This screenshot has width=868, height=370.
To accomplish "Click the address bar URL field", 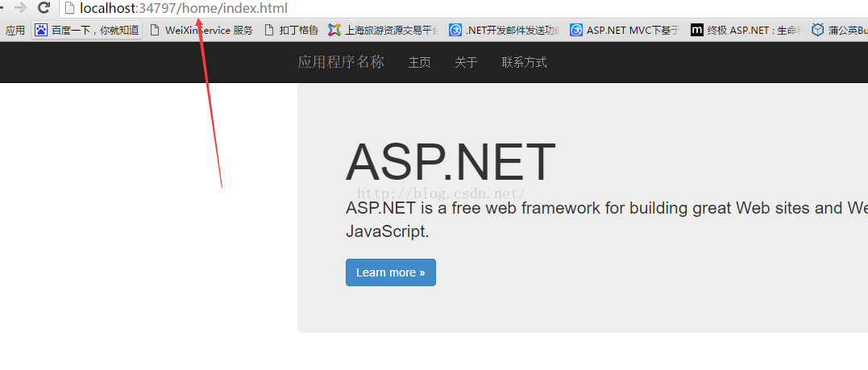I will pyautogui.click(x=464, y=8).
